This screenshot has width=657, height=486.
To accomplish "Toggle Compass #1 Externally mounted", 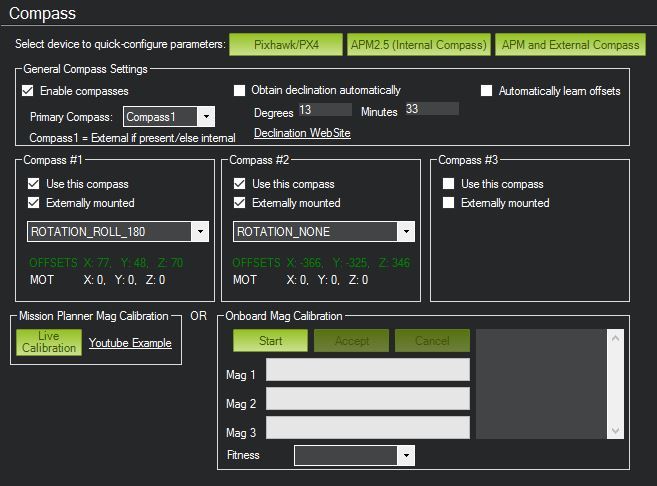I will click(x=34, y=203).
